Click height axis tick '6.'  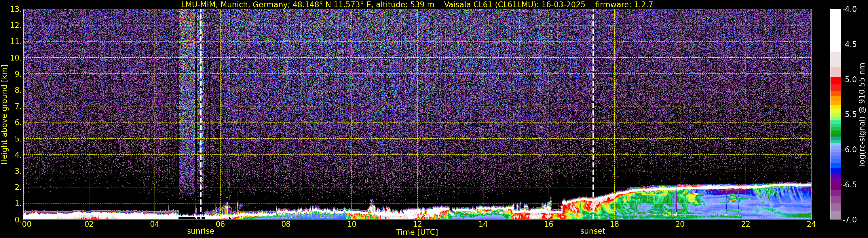18,123
